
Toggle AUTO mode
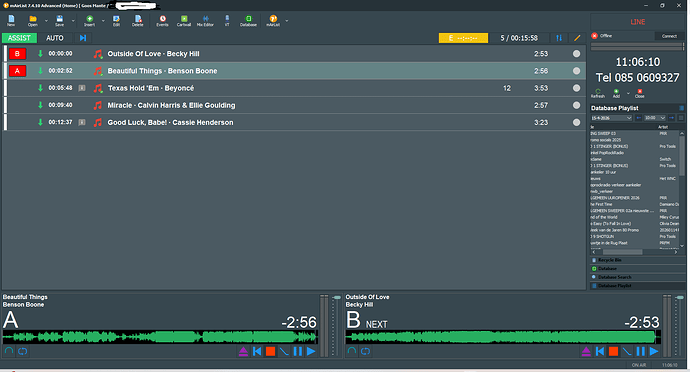tap(55, 38)
